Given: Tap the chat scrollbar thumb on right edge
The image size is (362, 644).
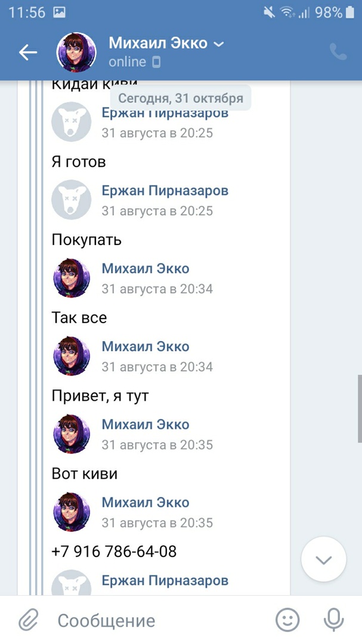Looking at the screenshot, I should (359, 408).
